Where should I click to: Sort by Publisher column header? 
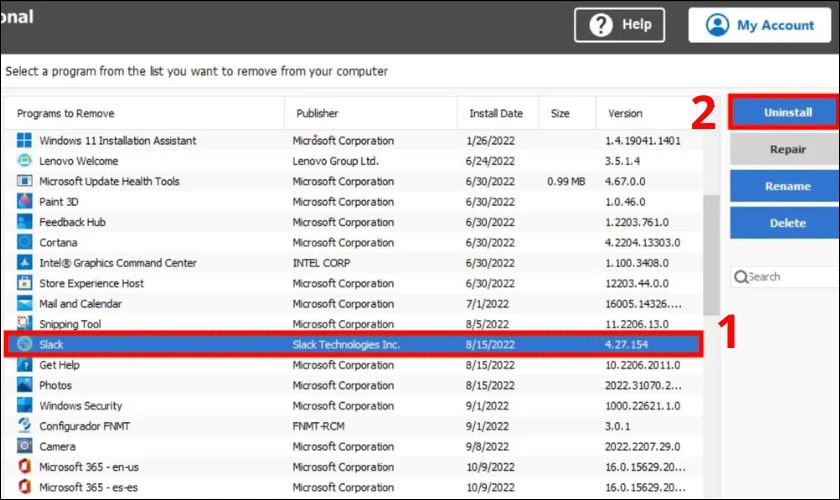[371, 114]
